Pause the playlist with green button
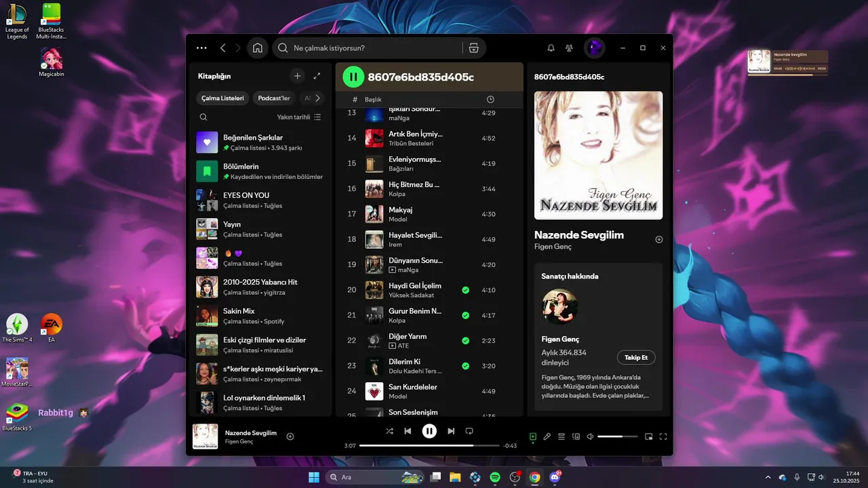Viewport: 868px width, 488px height. 353,77
